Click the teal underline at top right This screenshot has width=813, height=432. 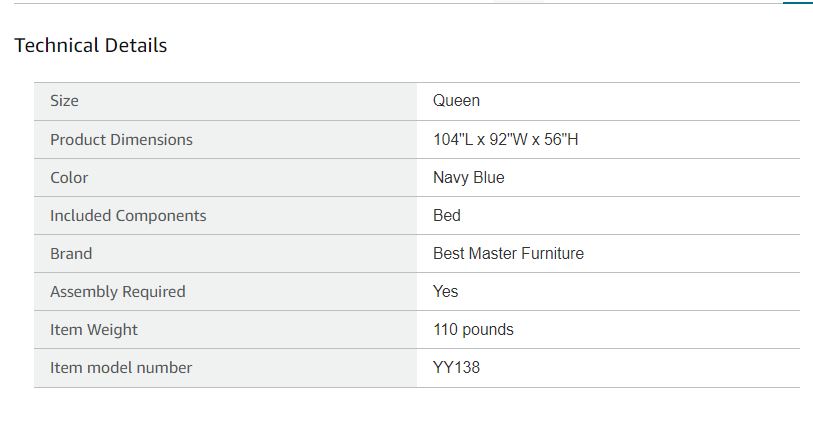797,3
